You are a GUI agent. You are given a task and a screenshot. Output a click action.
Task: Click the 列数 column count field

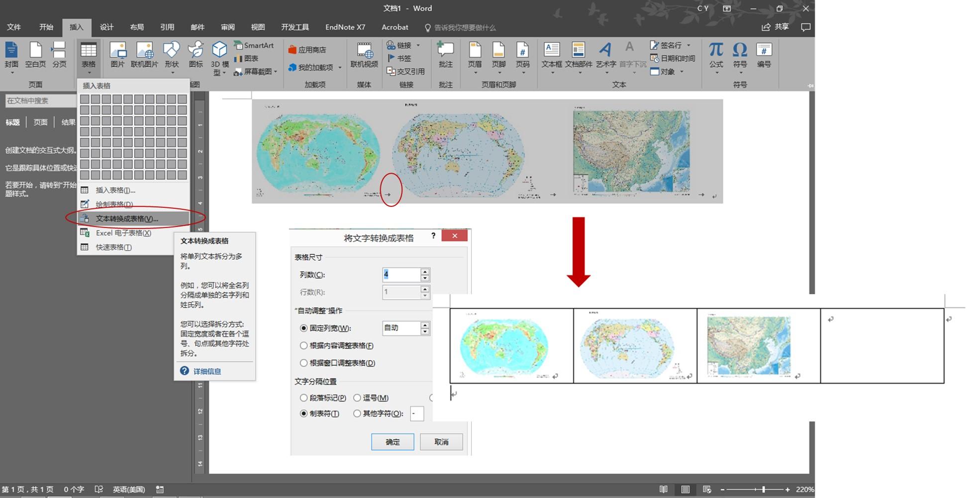[401, 275]
